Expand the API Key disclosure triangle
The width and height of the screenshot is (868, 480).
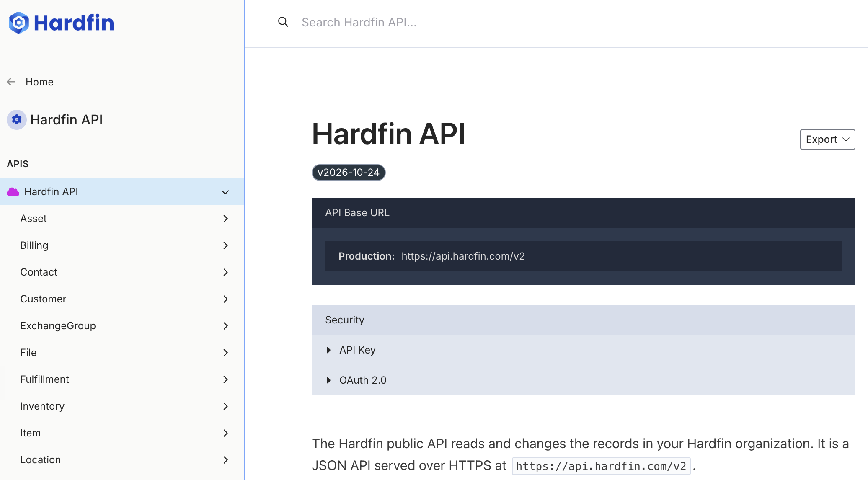pyautogui.click(x=328, y=350)
